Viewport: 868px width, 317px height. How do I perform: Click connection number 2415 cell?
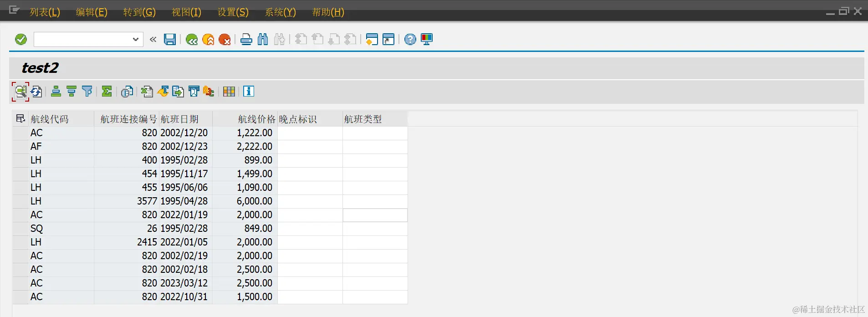pos(127,242)
